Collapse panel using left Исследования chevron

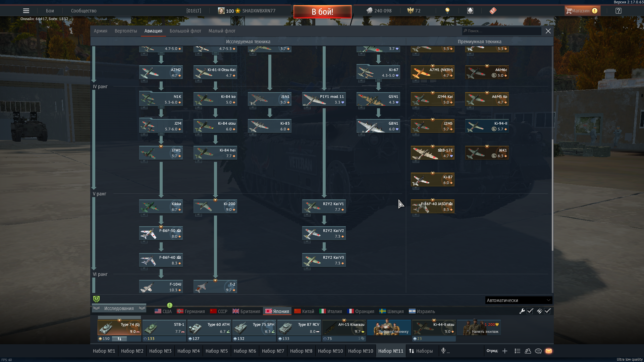click(96, 308)
